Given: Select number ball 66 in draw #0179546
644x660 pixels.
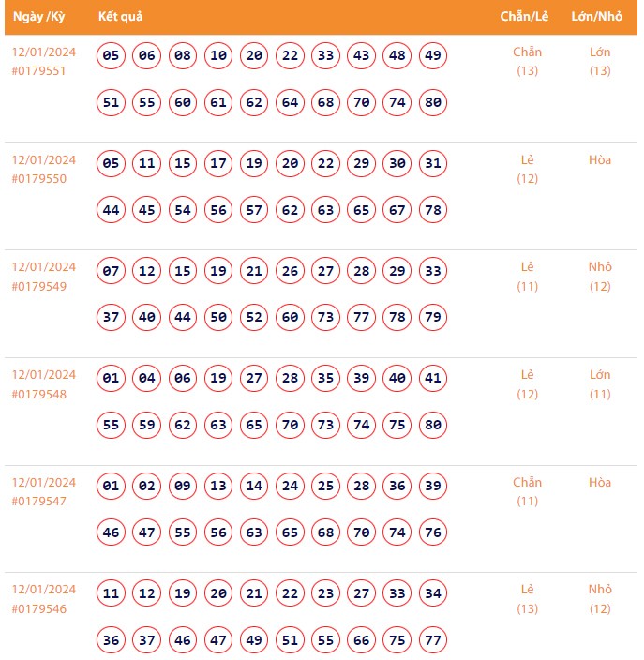Looking at the screenshot, I should (361, 640).
